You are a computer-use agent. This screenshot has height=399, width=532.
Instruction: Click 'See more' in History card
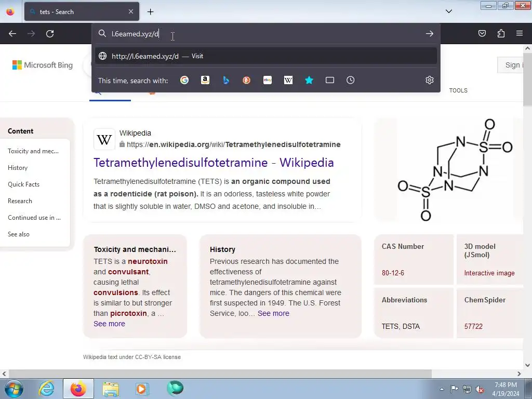[273, 313]
